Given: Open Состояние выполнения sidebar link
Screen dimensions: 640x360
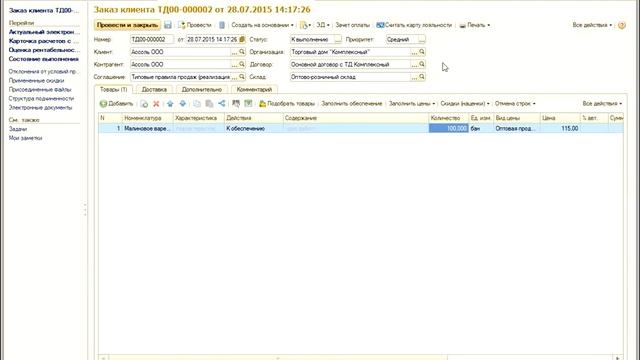Looking at the screenshot, I should coord(43,59).
